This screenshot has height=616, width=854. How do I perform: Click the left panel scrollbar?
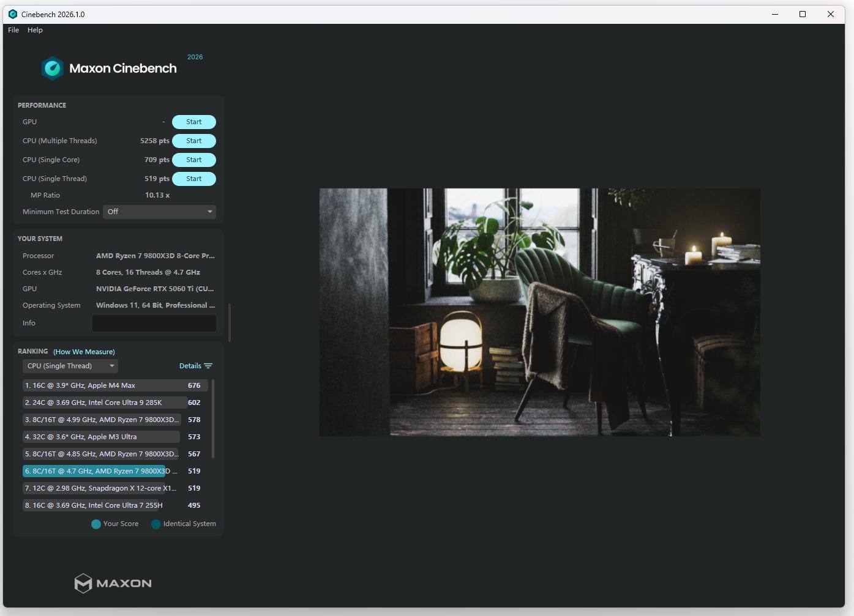click(230, 323)
